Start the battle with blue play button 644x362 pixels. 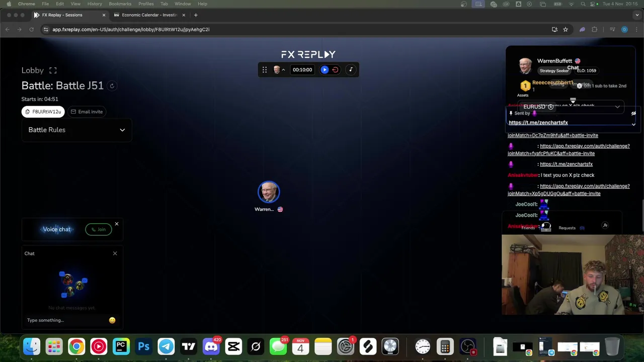click(325, 70)
